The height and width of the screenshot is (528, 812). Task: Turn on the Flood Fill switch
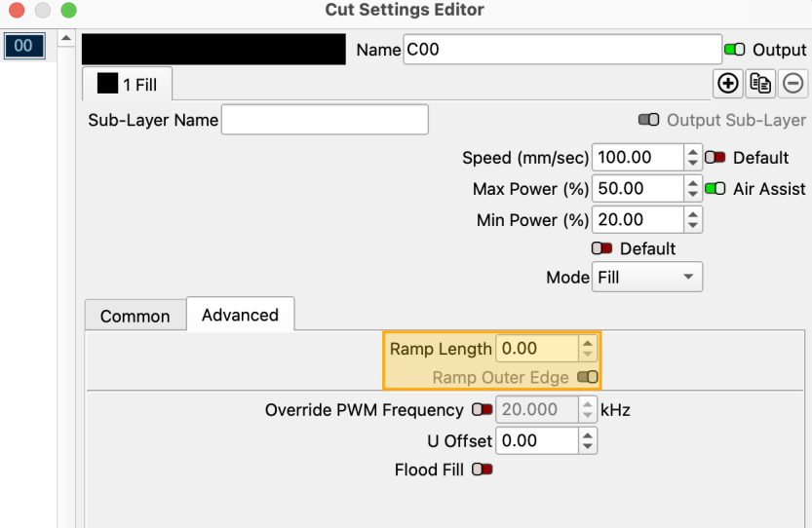[x=482, y=470]
